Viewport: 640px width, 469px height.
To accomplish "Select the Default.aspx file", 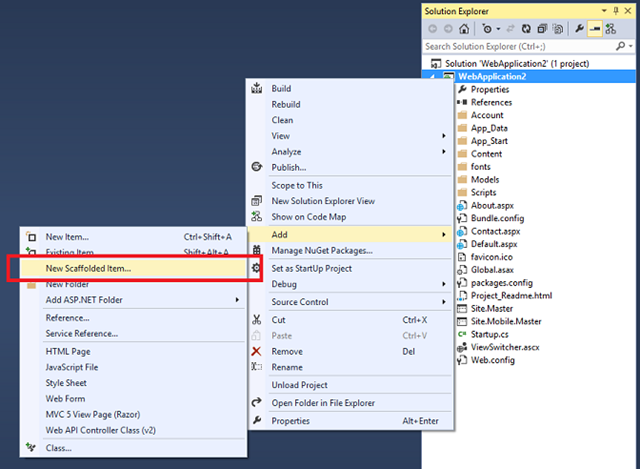I will 494,244.
